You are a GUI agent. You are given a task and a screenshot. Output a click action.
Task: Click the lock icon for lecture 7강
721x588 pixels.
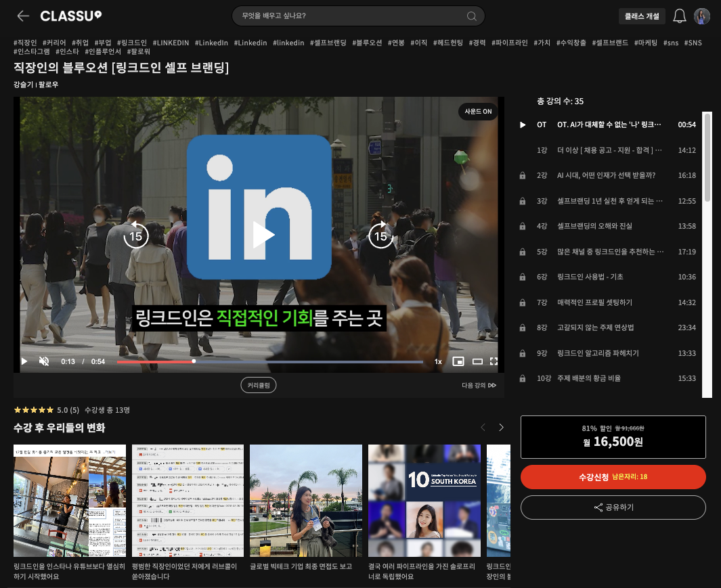523,303
